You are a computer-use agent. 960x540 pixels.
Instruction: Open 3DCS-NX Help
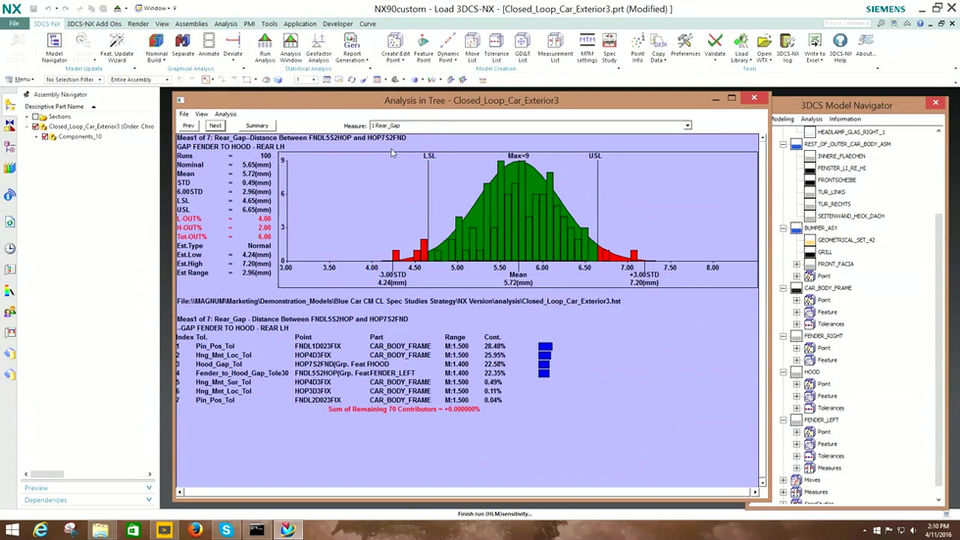(840, 48)
